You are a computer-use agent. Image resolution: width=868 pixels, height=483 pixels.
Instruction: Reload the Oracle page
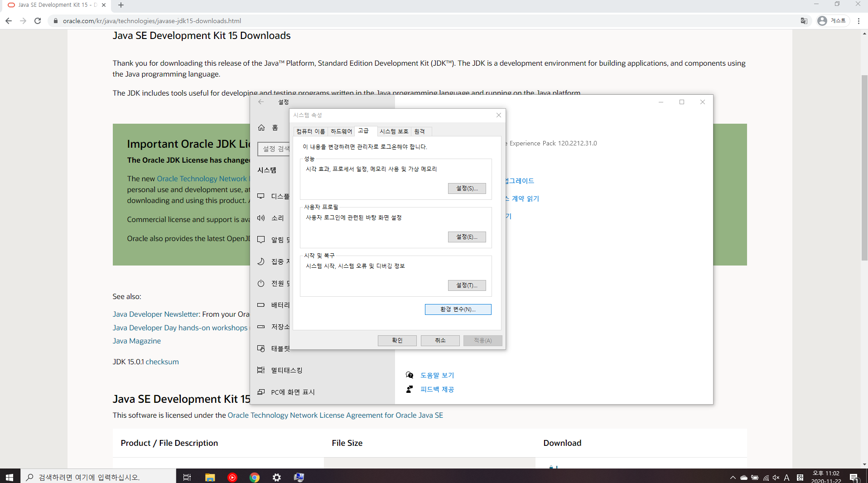click(38, 21)
